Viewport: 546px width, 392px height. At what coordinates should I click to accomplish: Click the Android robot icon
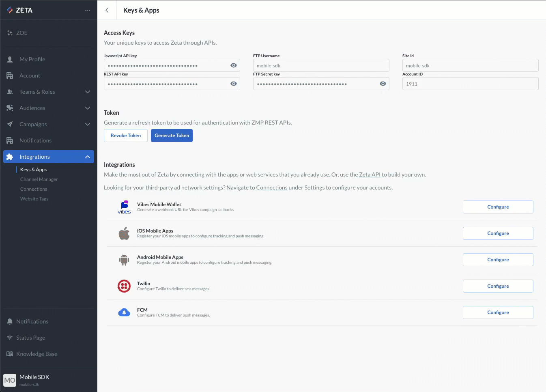[124, 260]
